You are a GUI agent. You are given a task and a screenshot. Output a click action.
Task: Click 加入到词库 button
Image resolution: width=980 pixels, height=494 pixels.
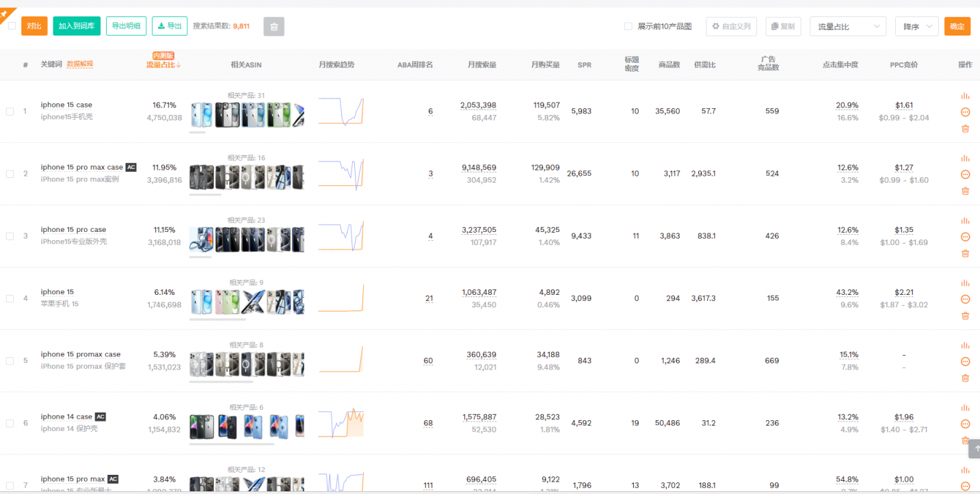77,26
